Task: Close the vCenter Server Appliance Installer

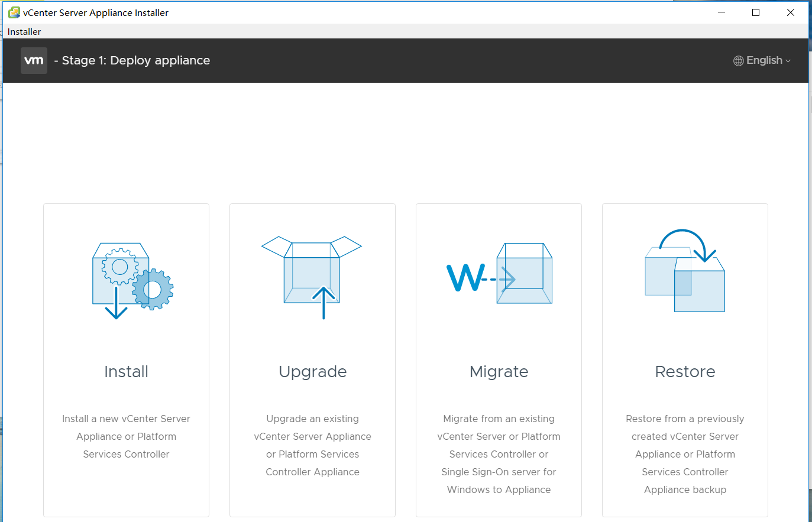Action: 791,12
